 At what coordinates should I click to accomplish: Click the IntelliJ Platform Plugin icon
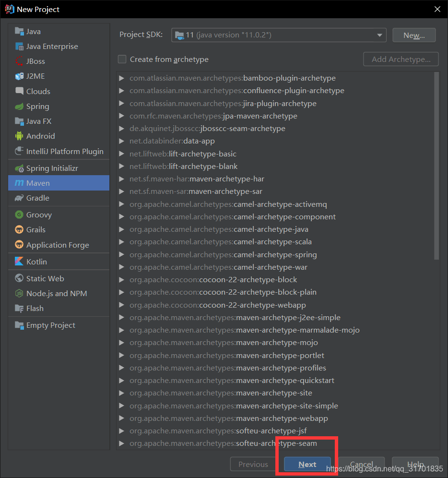point(19,151)
